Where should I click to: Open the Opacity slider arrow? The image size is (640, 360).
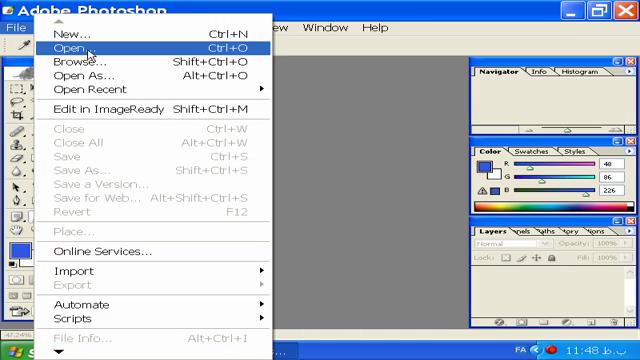[626, 243]
